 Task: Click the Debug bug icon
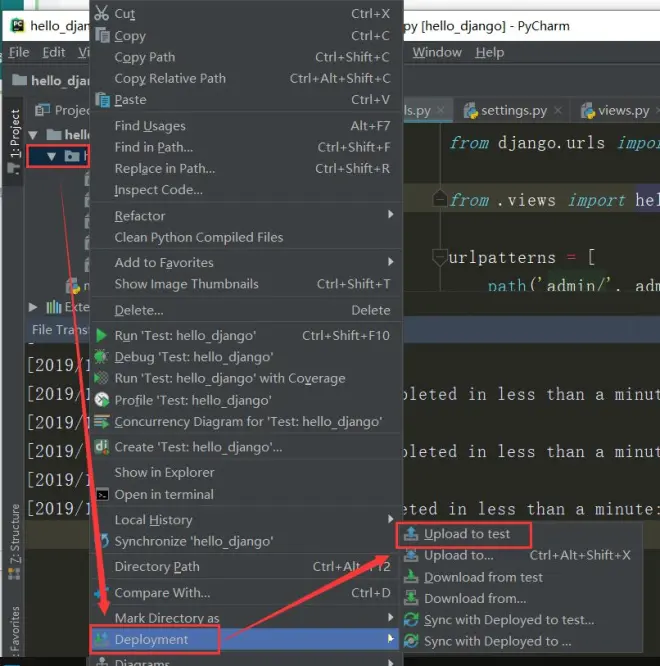point(101,357)
